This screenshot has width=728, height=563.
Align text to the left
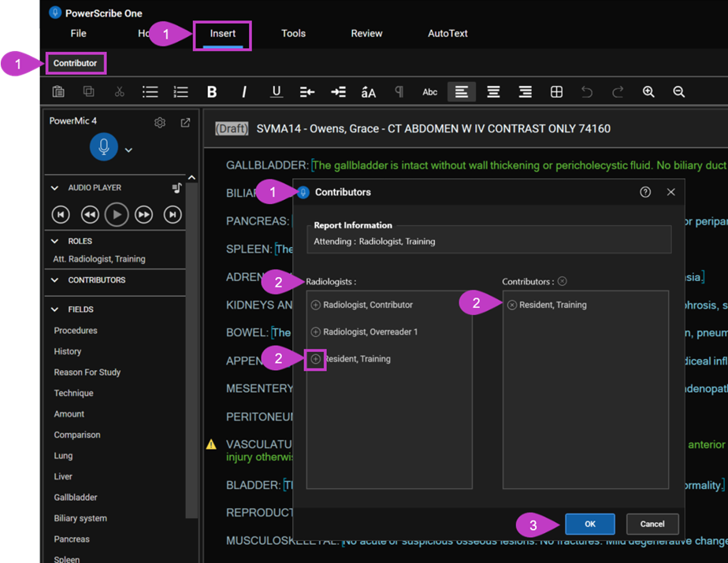[462, 92]
